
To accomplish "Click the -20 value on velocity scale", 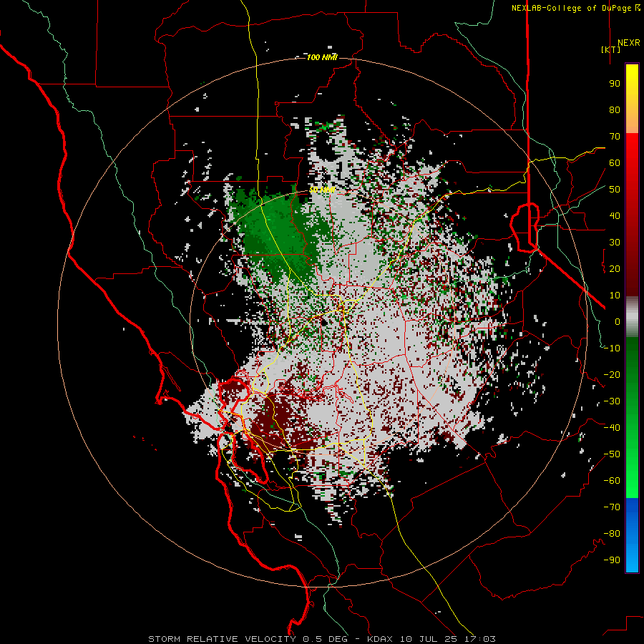I will pos(612,375).
